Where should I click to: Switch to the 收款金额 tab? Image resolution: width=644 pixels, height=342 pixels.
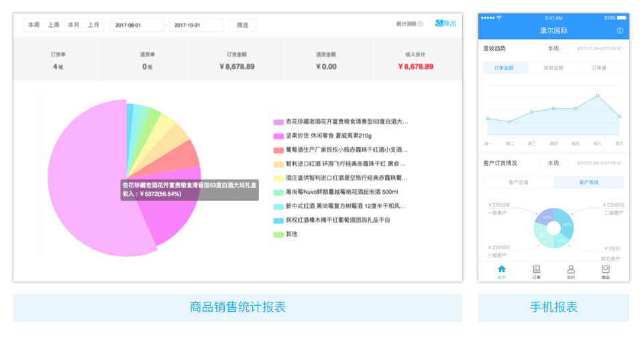(553, 68)
